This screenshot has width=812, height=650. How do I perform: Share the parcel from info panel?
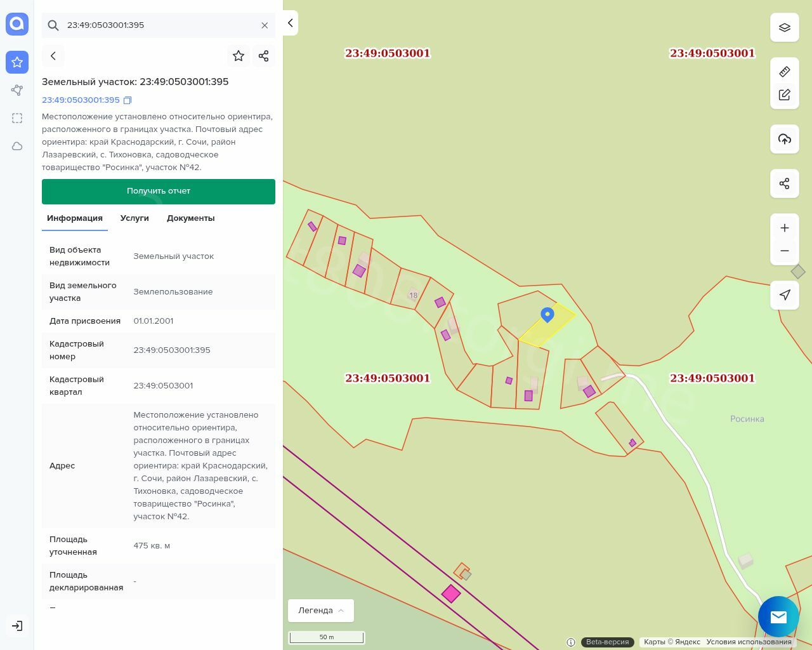[x=264, y=56]
